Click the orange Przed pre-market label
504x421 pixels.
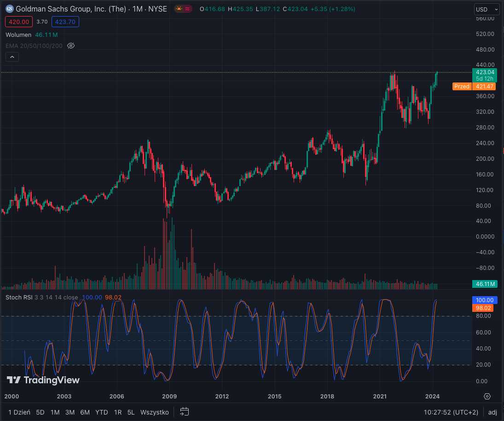462,86
